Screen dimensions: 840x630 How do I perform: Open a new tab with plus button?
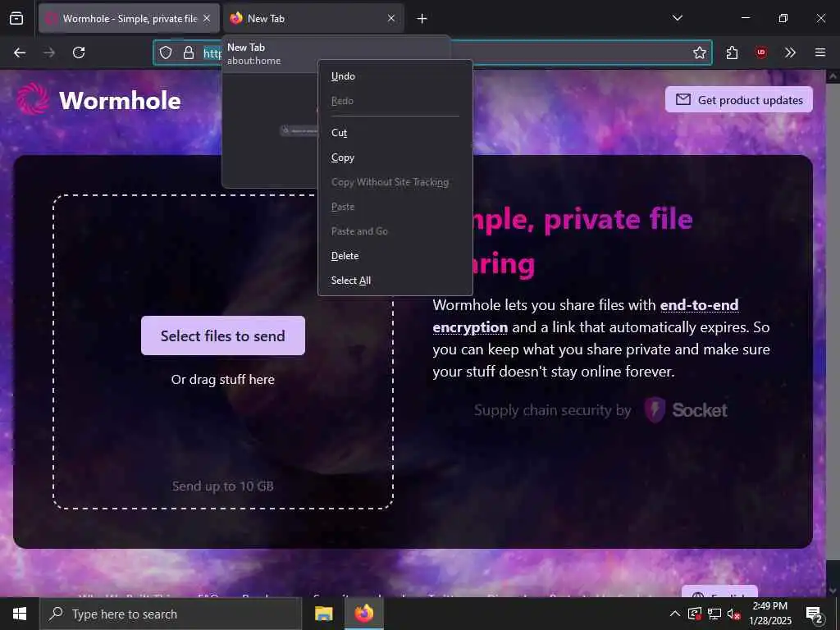pos(422,19)
